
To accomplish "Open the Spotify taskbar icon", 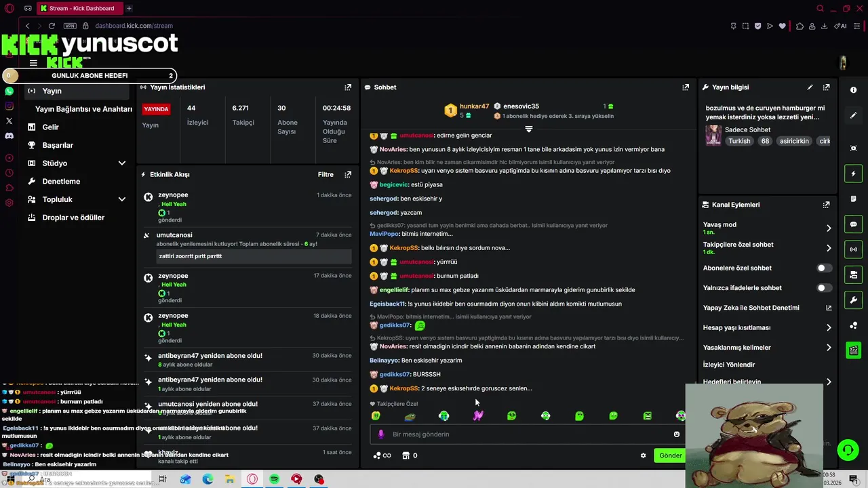I will (x=275, y=479).
